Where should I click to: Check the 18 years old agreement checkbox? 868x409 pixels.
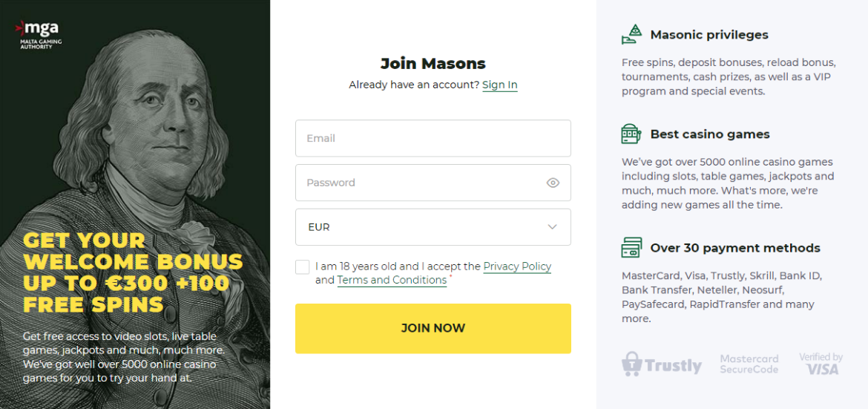point(303,267)
